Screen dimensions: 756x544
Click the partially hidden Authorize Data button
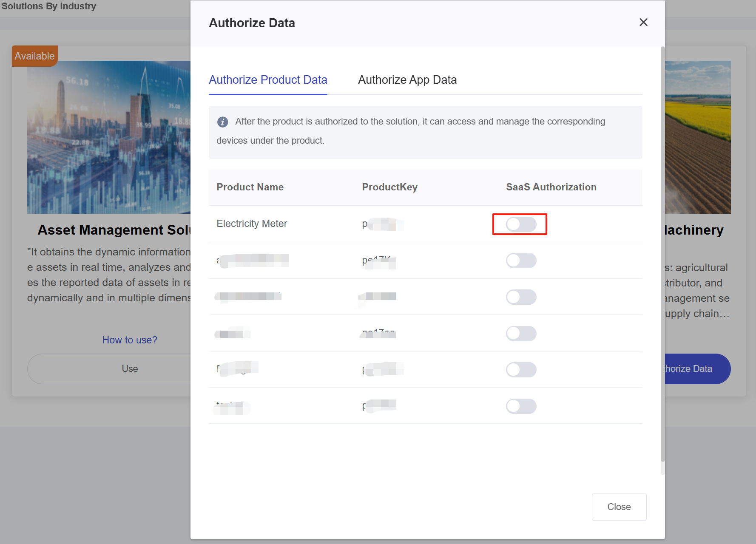[x=697, y=369]
